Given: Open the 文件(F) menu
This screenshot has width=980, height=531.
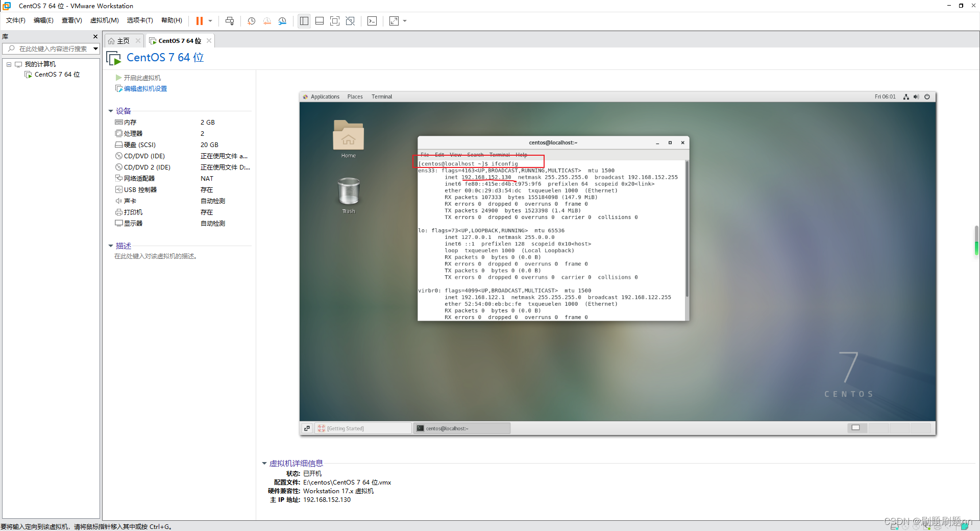Looking at the screenshot, I should pos(16,20).
